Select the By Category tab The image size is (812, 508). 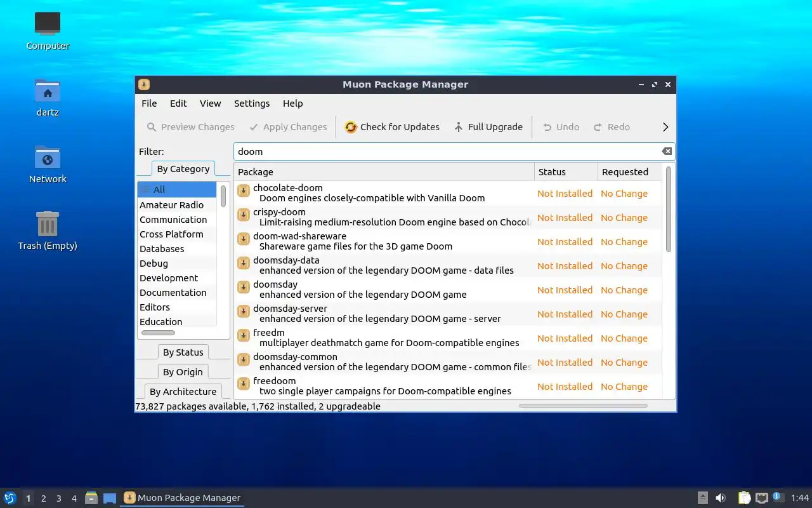pyautogui.click(x=183, y=169)
